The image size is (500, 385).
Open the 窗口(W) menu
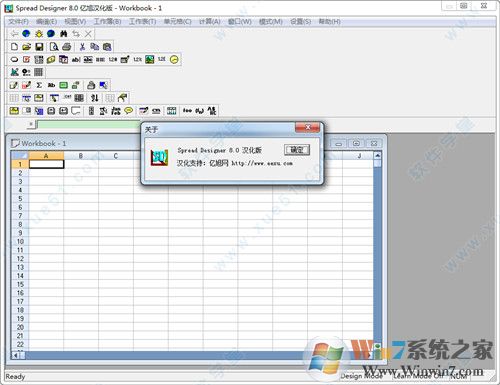coord(239,22)
